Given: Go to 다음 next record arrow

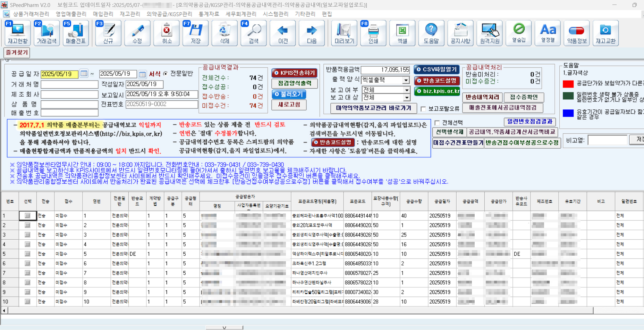Looking at the screenshot, I should click(x=312, y=33).
